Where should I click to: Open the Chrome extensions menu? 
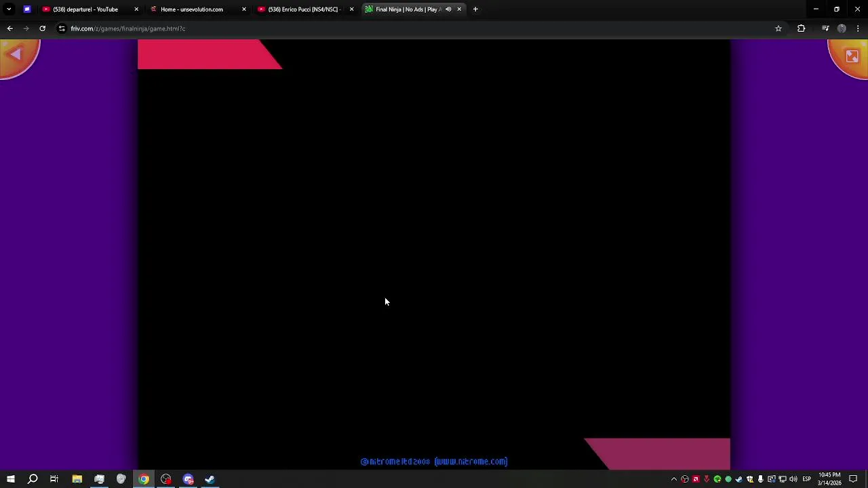pyautogui.click(x=801, y=28)
